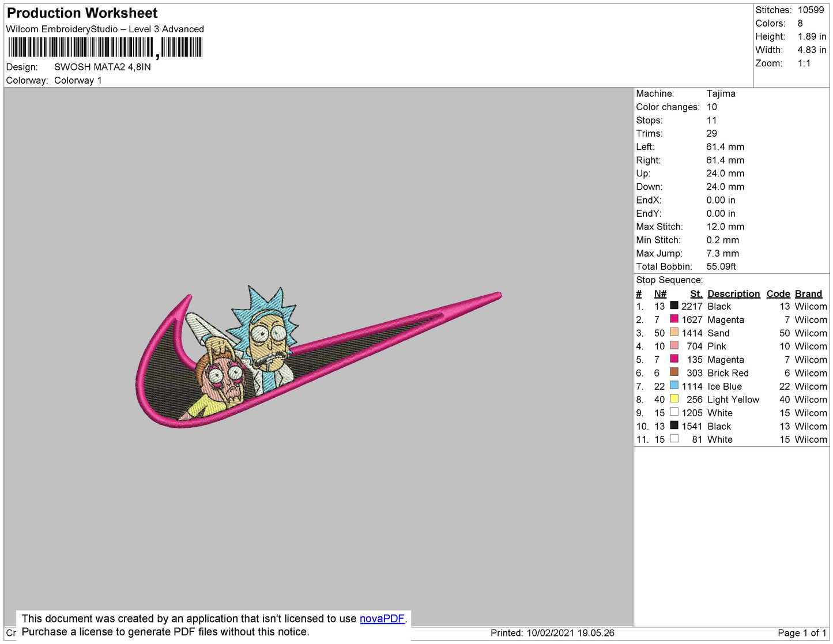Screen dimensions: 833x644
Task: Click the Printed date timestamp in footer
Action: pos(552,633)
